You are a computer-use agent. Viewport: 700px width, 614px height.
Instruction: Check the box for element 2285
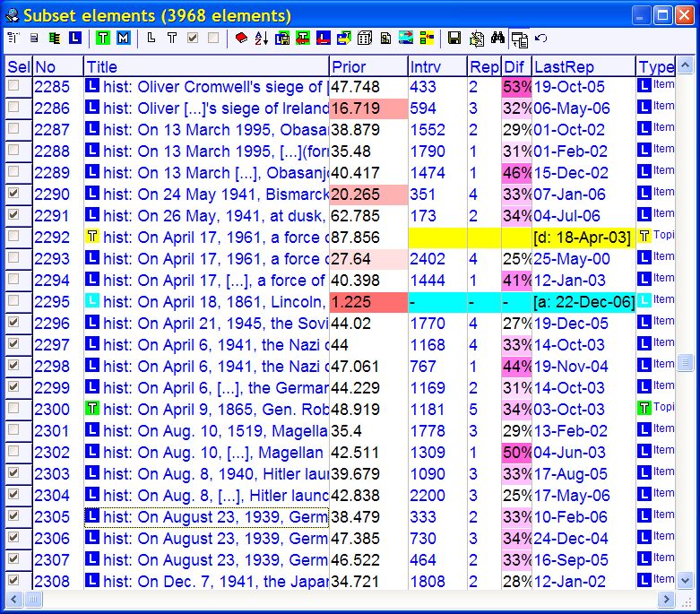tap(13, 85)
